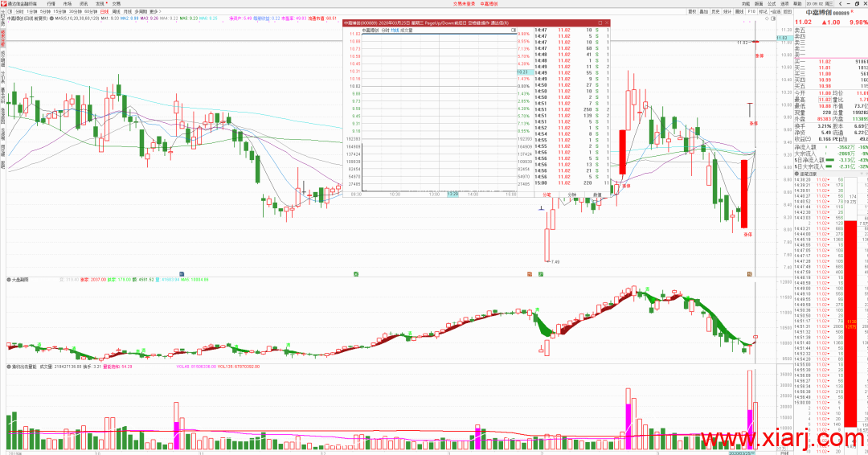Click the 通达信金融终端 app logo

click(x=4, y=3)
